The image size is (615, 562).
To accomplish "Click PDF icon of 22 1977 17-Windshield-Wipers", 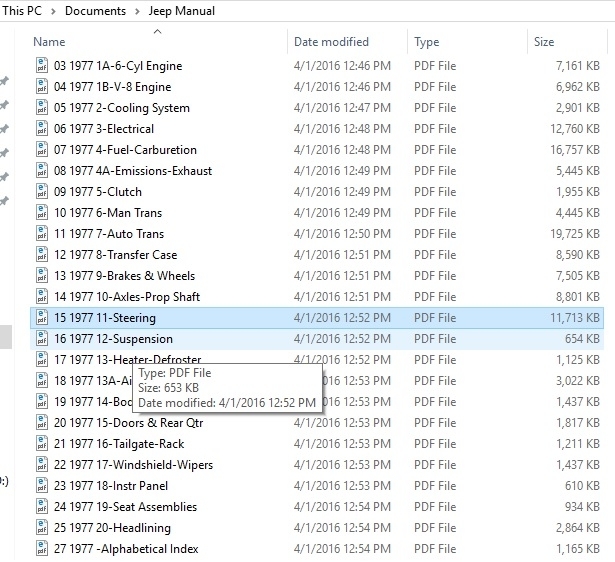I will 42,465.
